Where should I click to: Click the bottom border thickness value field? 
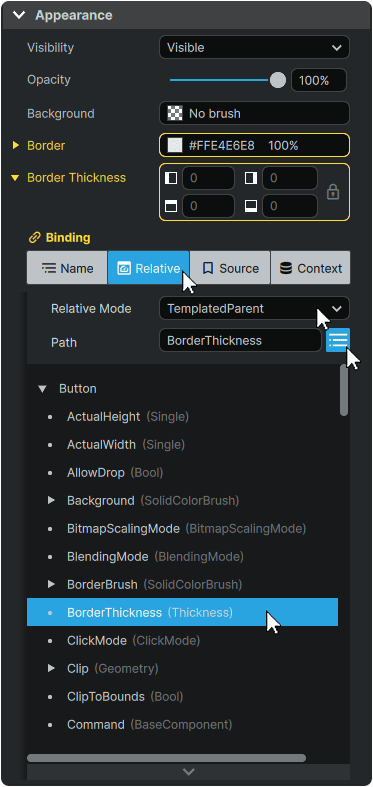[x=290, y=206]
